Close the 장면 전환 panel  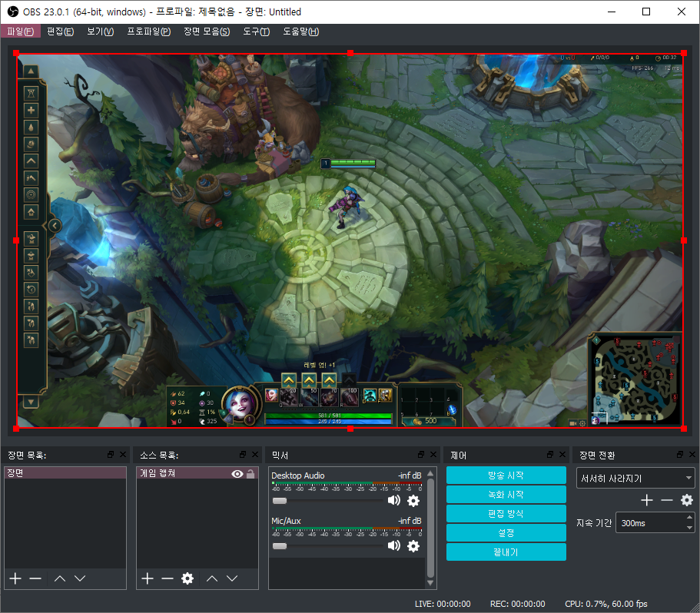692,454
